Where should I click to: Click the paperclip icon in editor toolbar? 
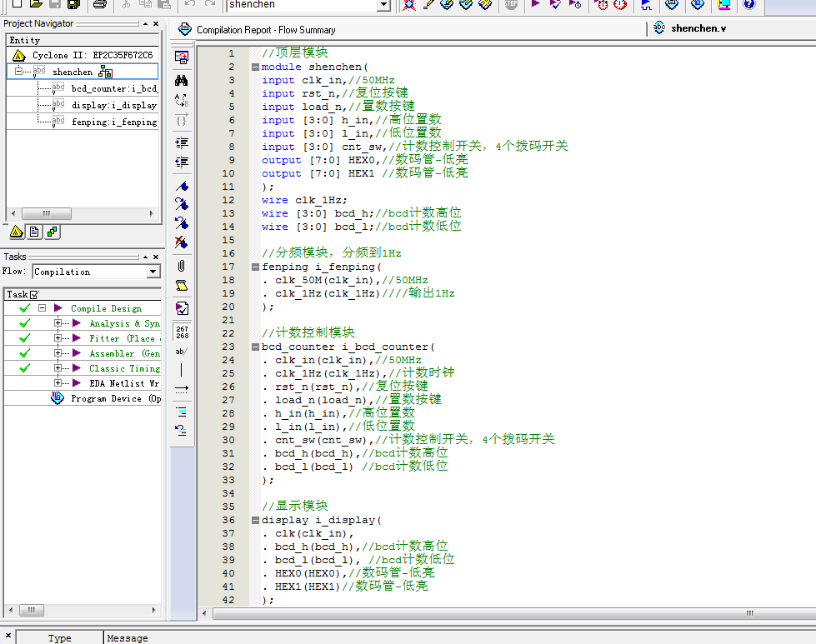181,266
